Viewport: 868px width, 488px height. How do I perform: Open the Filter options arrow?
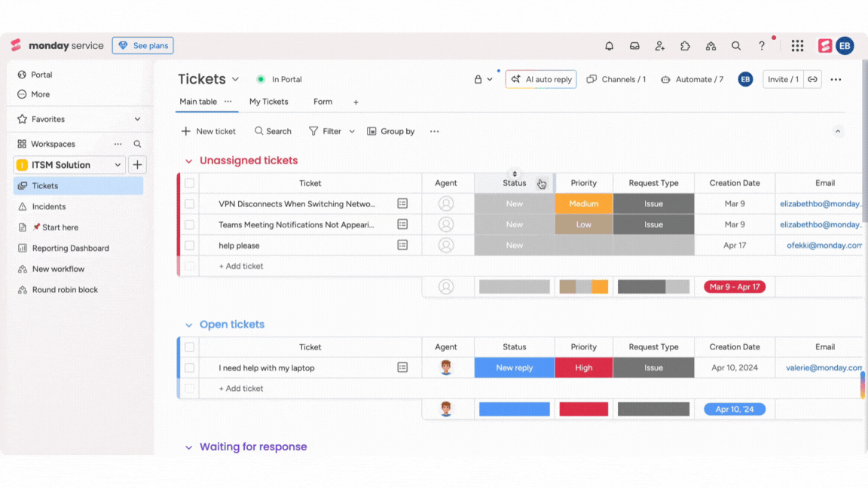[352, 131]
